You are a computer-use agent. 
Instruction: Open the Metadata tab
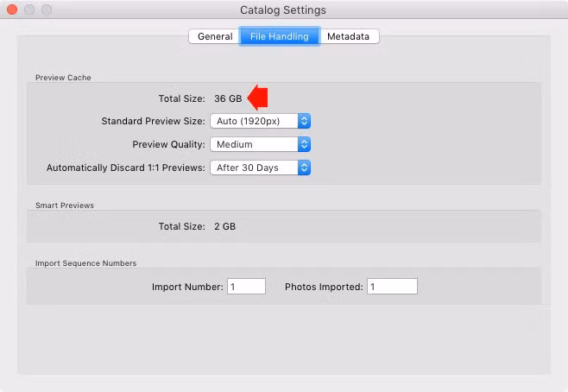[x=350, y=36]
